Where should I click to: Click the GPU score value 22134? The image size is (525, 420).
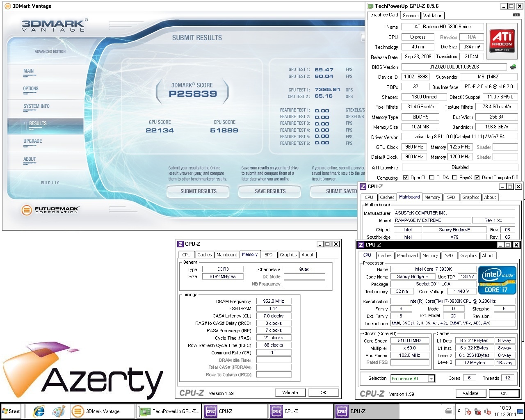(x=160, y=130)
